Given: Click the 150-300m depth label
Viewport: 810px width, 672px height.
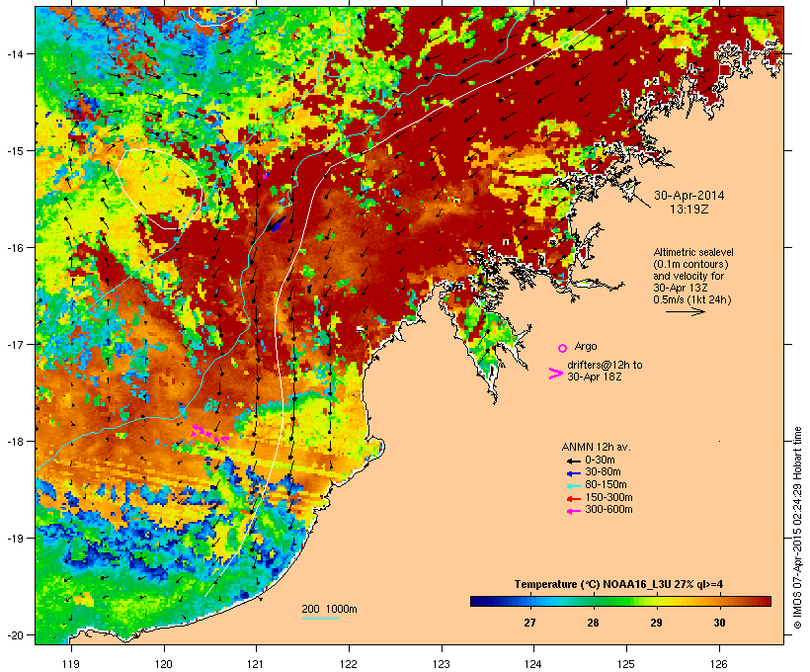Looking at the screenshot, I should click(x=608, y=497).
